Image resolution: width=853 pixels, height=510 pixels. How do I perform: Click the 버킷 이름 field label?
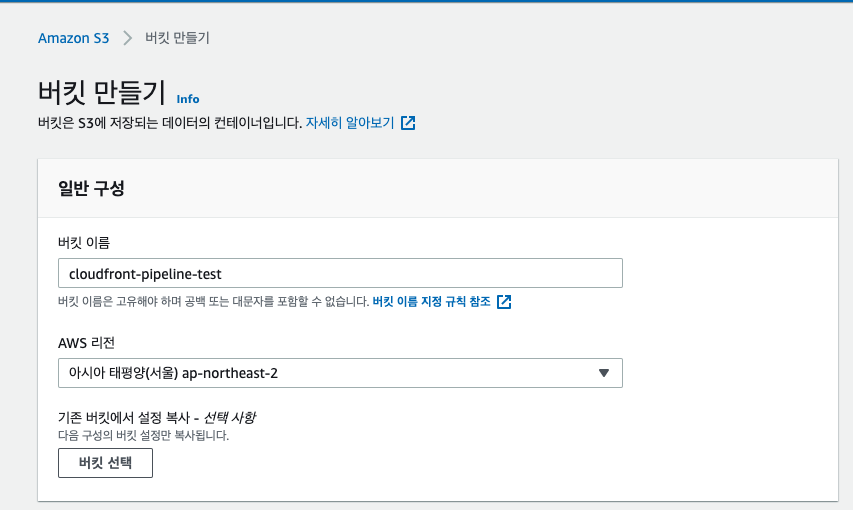click(84, 243)
